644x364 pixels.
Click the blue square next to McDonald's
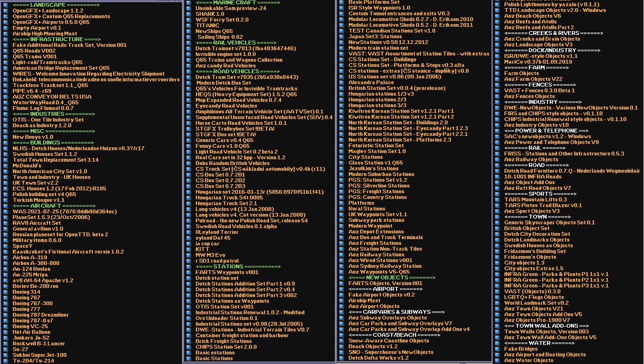(x=6, y=165)
